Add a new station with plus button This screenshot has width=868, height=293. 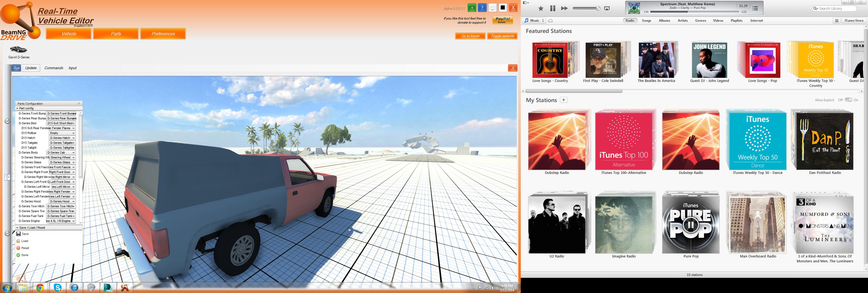coord(563,100)
